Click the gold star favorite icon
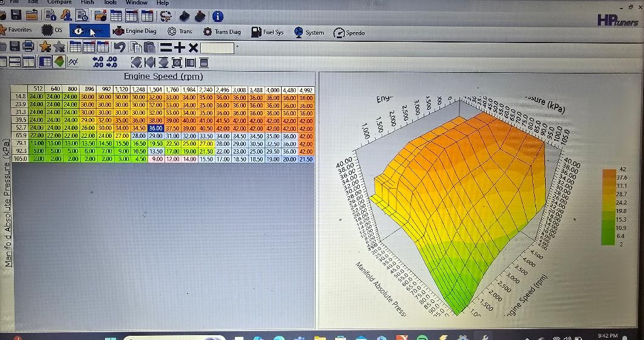644x340 pixels. (x=45, y=47)
